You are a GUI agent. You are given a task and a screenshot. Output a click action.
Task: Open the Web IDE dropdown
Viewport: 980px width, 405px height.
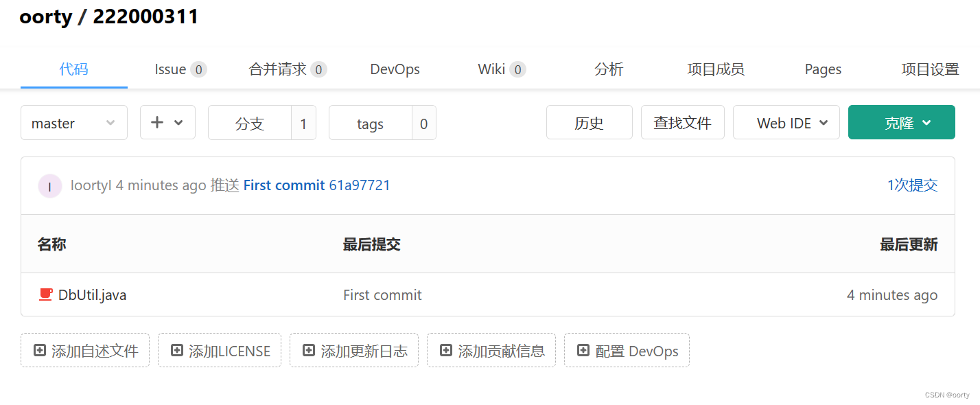[786, 123]
